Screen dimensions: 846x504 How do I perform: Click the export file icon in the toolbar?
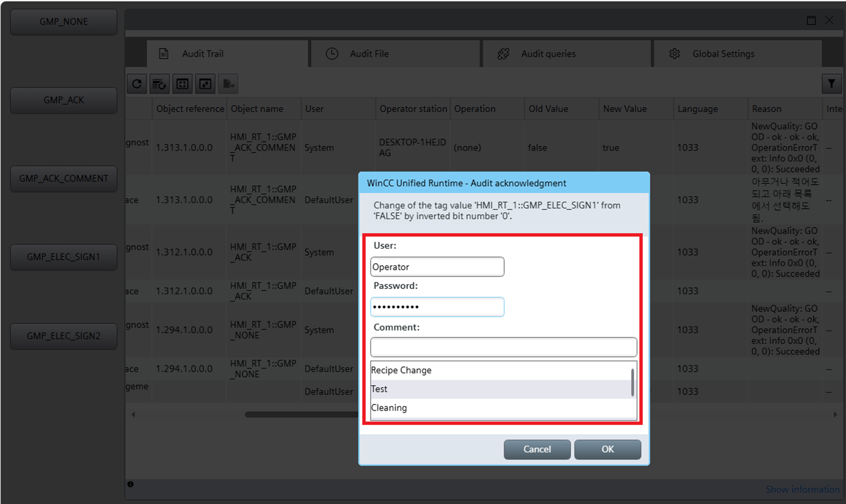pyautogui.click(x=228, y=84)
